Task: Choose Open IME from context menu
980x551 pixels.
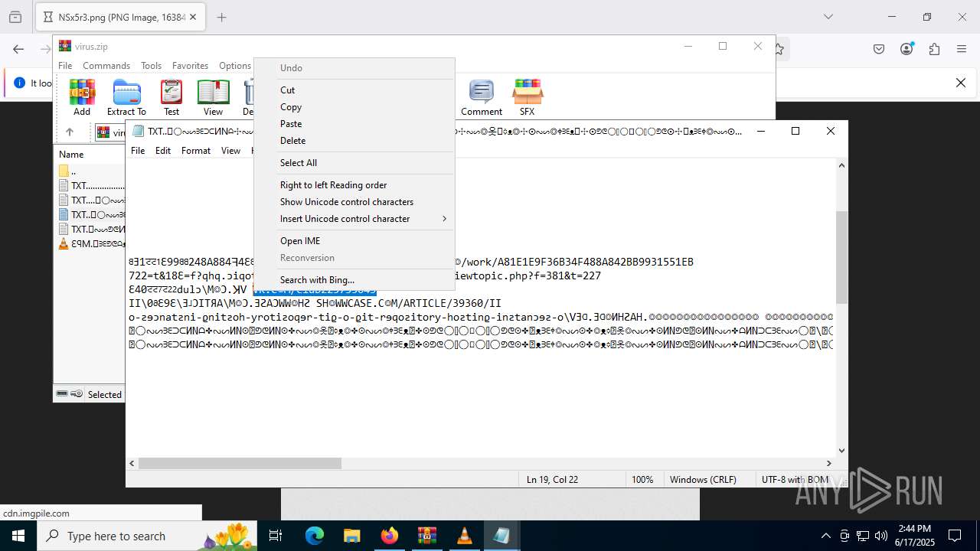Action: pos(354,241)
